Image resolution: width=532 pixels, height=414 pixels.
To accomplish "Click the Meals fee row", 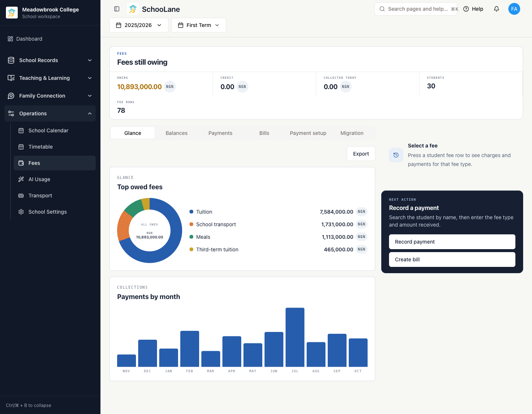I will (279, 237).
